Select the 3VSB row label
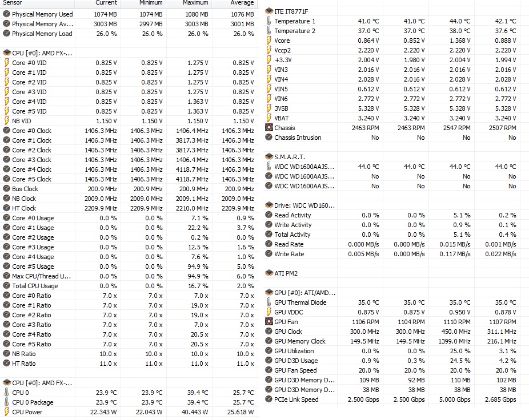 pos(282,108)
